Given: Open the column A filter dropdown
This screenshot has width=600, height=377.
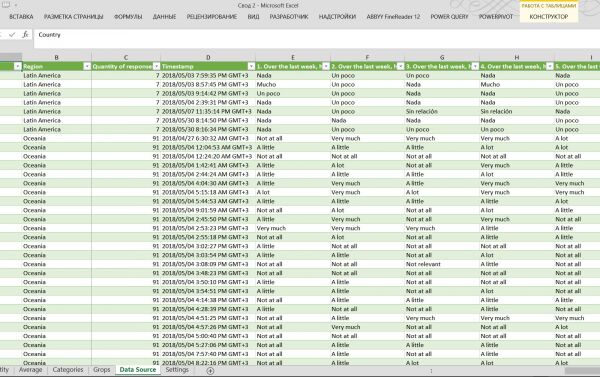Looking at the screenshot, I should pyautogui.click(x=18, y=67).
